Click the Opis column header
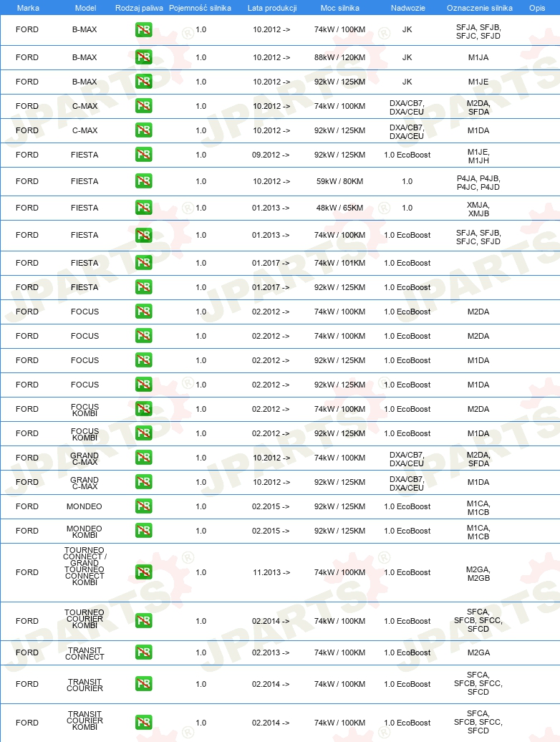The width and height of the screenshot is (560, 742). tap(537, 8)
